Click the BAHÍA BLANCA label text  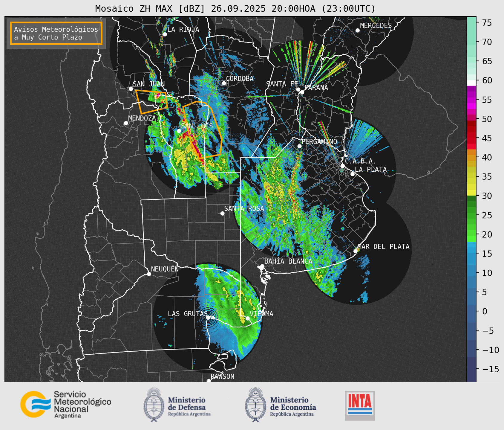click(x=288, y=261)
